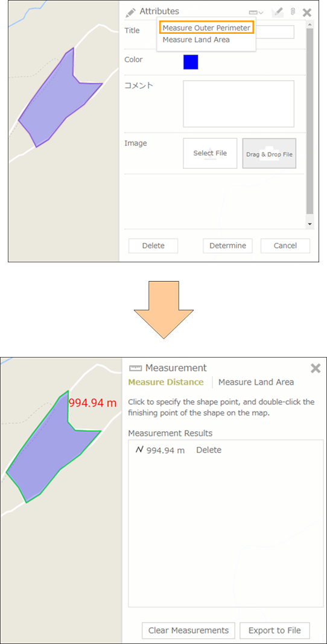Click the paperclip attachment icon

coord(293,11)
